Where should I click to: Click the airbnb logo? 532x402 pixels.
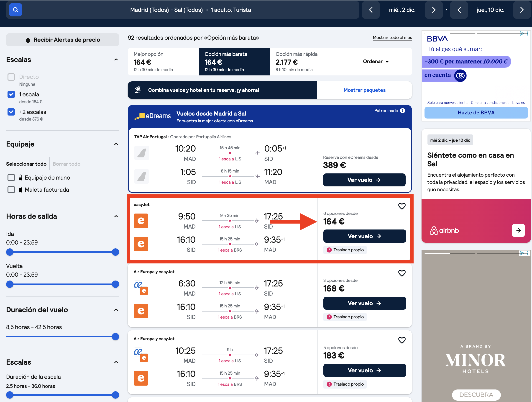pos(444,230)
